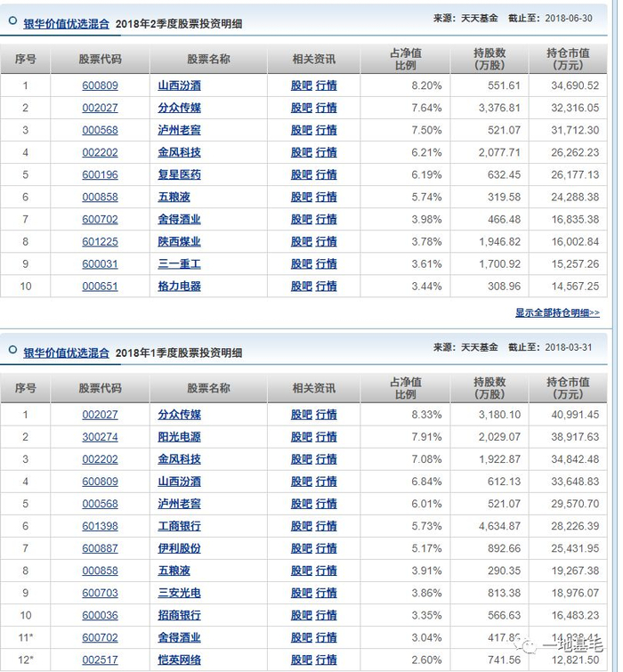Open 银华价值优选混合 link in Q2 2018 header
The width and height of the screenshot is (623, 672).
pos(67,23)
